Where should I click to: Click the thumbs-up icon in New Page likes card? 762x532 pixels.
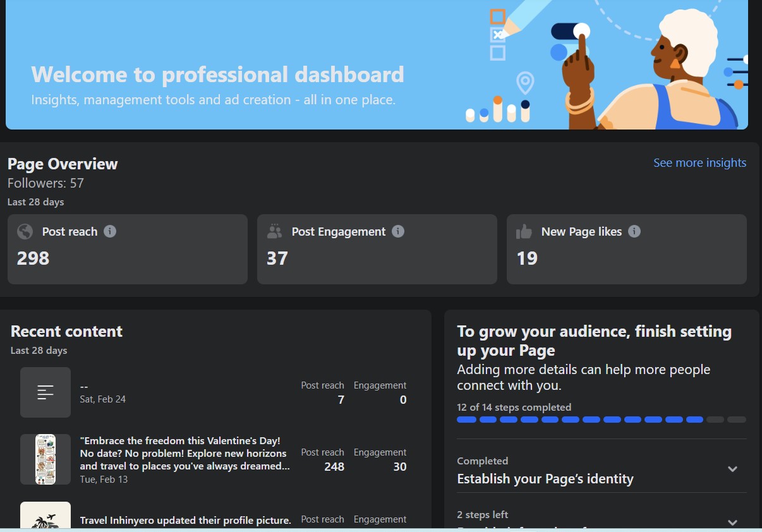coord(524,232)
